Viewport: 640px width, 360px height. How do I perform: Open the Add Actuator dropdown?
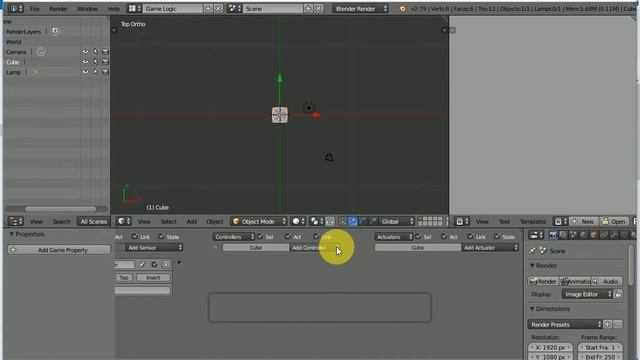tap(490, 247)
